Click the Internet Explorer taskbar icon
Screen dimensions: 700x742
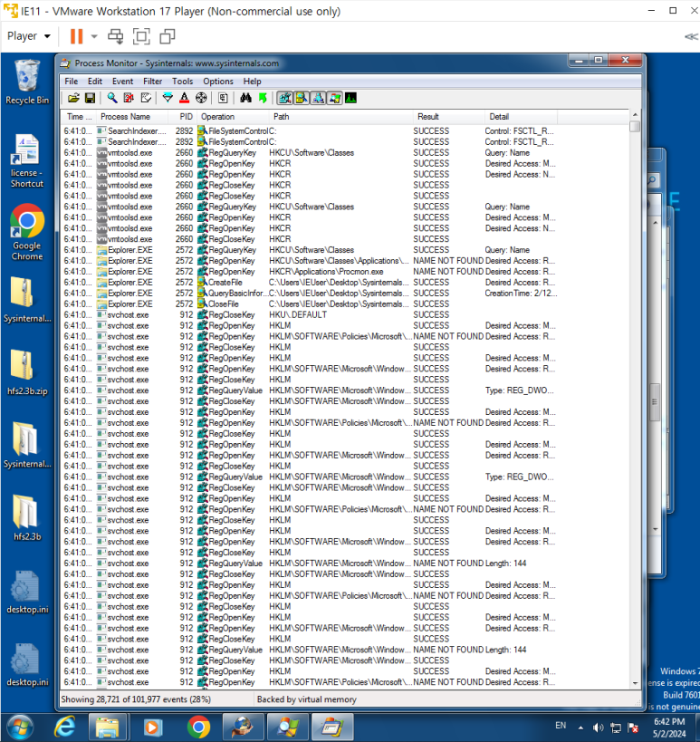(65, 727)
